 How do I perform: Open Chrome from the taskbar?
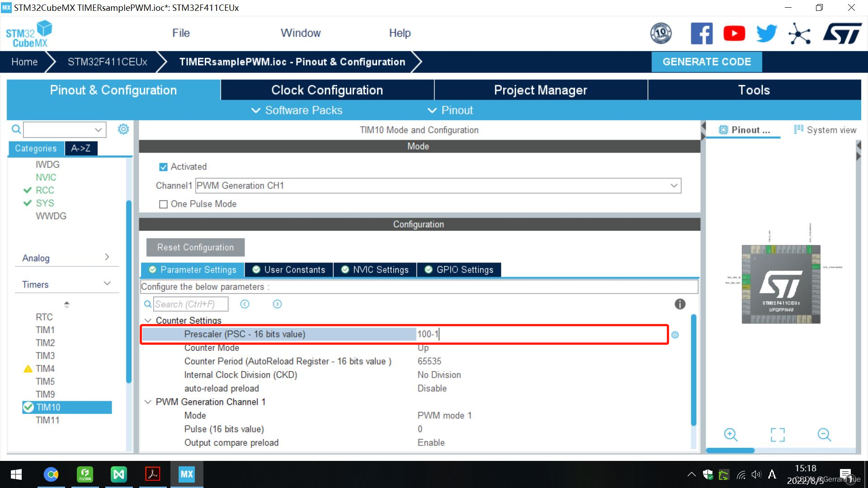[51, 474]
